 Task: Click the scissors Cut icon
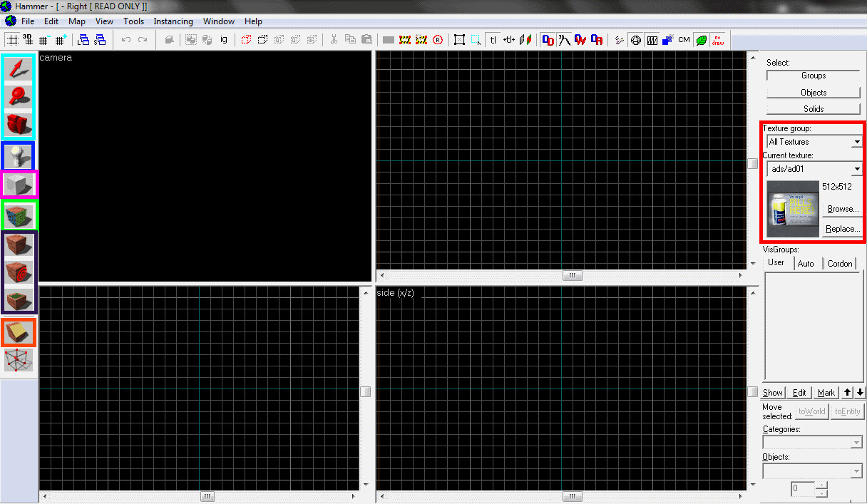[x=334, y=40]
